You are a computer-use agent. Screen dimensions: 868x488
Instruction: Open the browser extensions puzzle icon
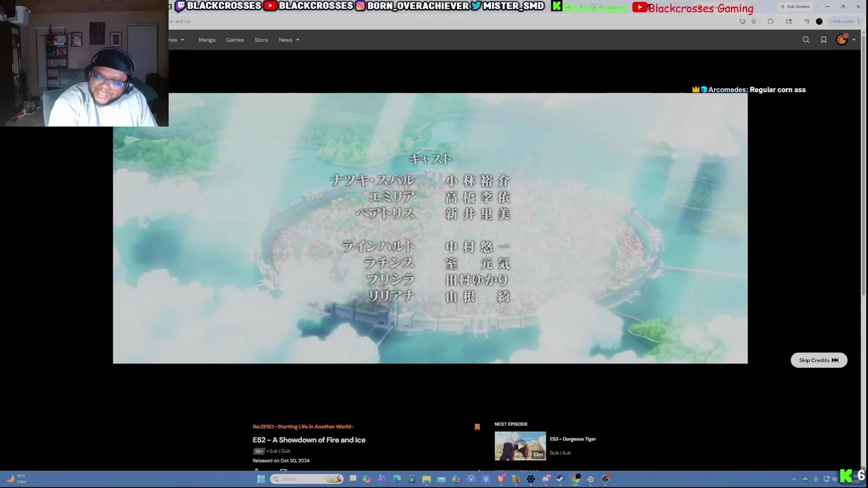tap(770, 22)
